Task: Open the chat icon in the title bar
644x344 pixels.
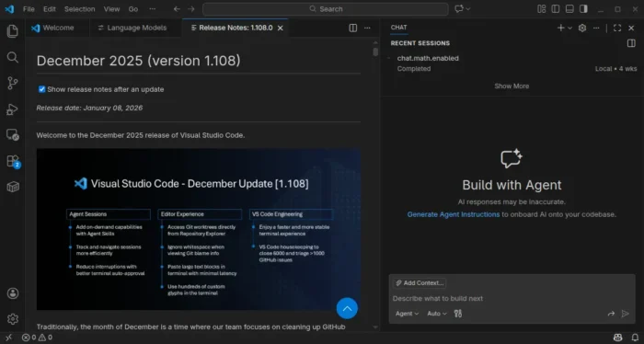Action: pos(459,8)
